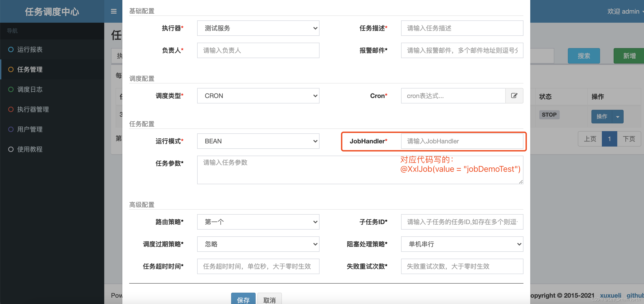Expand the 操作 button caret dropdown
This screenshot has height=304, width=644.
[x=618, y=117]
